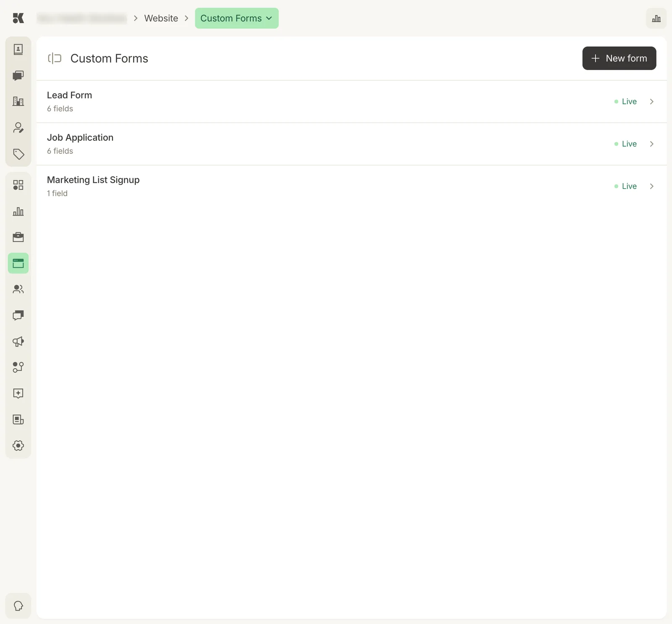Open the tag icon in sidebar
The width and height of the screenshot is (672, 624).
[x=18, y=154]
